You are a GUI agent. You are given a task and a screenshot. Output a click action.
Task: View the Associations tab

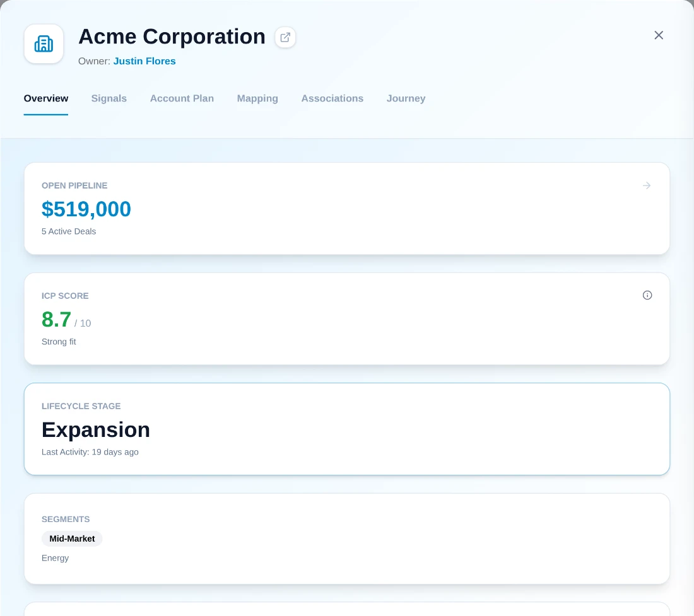(x=332, y=98)
